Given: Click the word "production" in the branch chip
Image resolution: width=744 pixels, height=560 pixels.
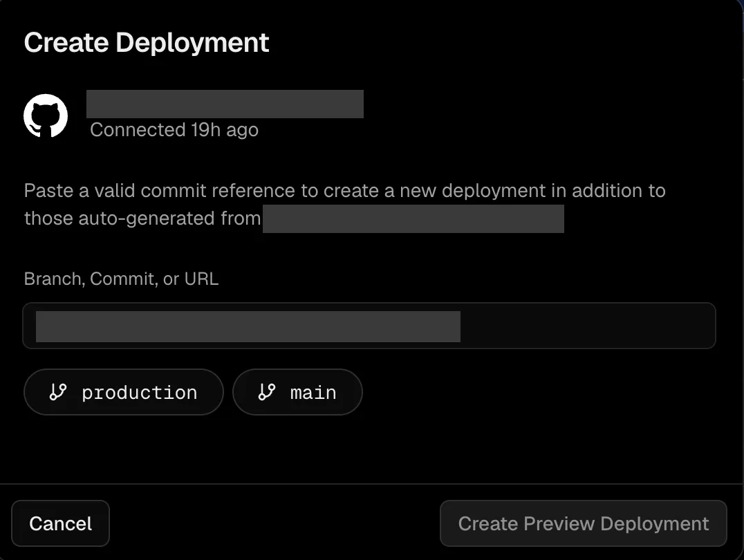Looking at the screenshot, I should coord(140,393).
